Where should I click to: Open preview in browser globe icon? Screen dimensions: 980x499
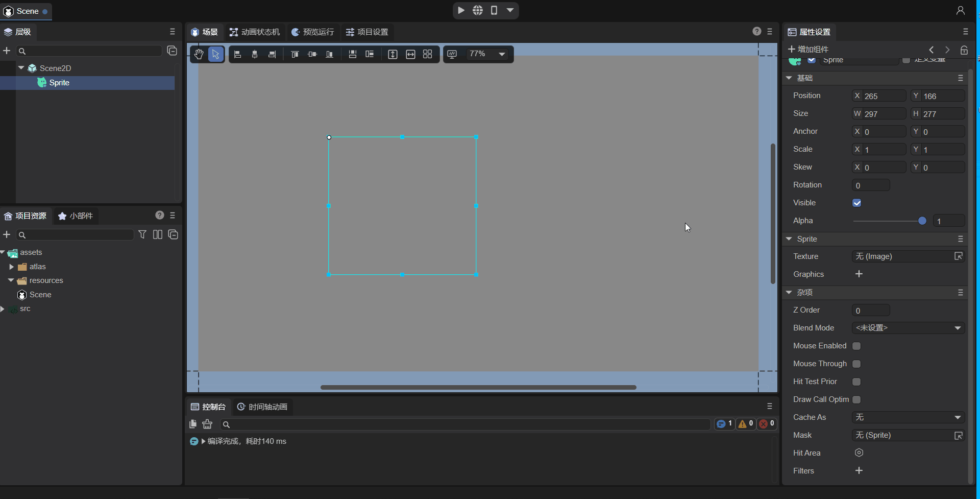point(478,10)
